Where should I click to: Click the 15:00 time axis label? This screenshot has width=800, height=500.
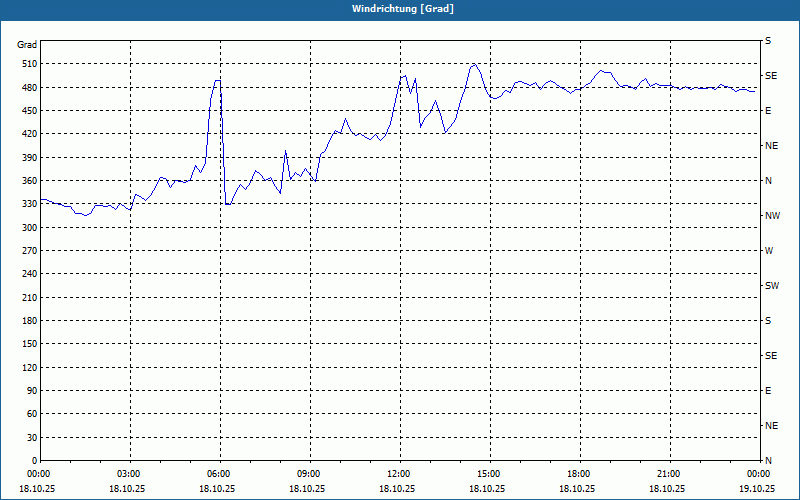click(490, 474)
